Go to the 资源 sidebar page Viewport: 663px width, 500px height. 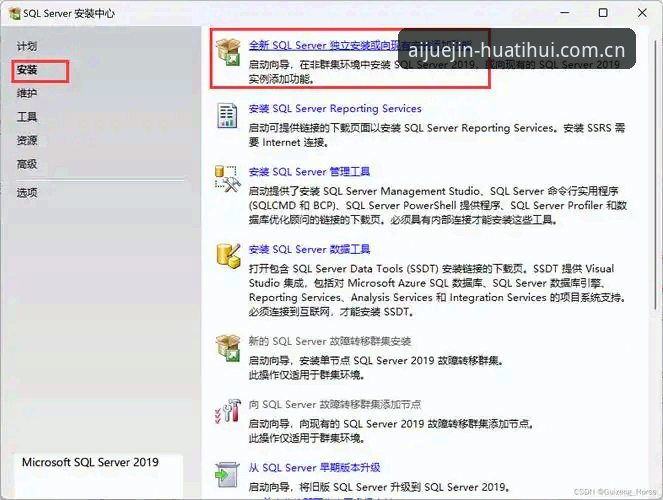coord(27,140)
